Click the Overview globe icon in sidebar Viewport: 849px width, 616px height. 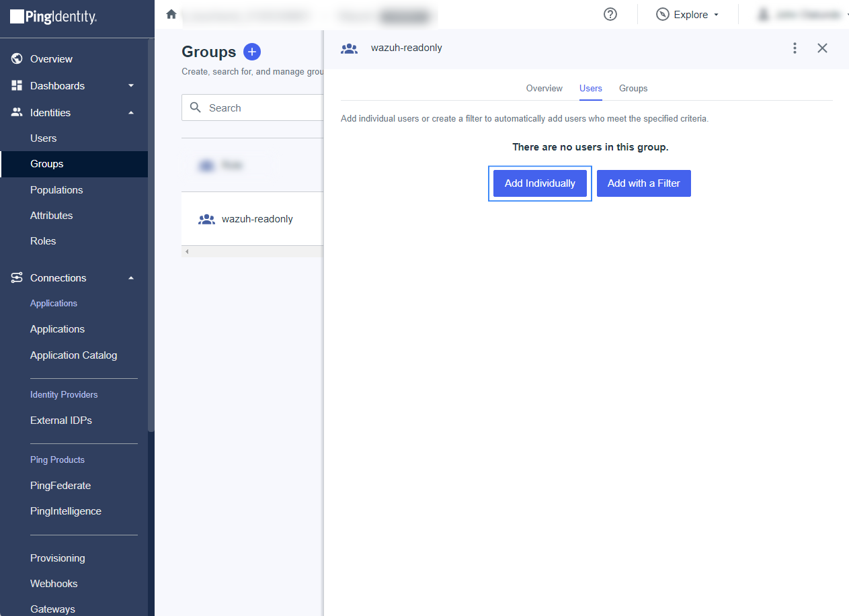(x=17, y=59)
